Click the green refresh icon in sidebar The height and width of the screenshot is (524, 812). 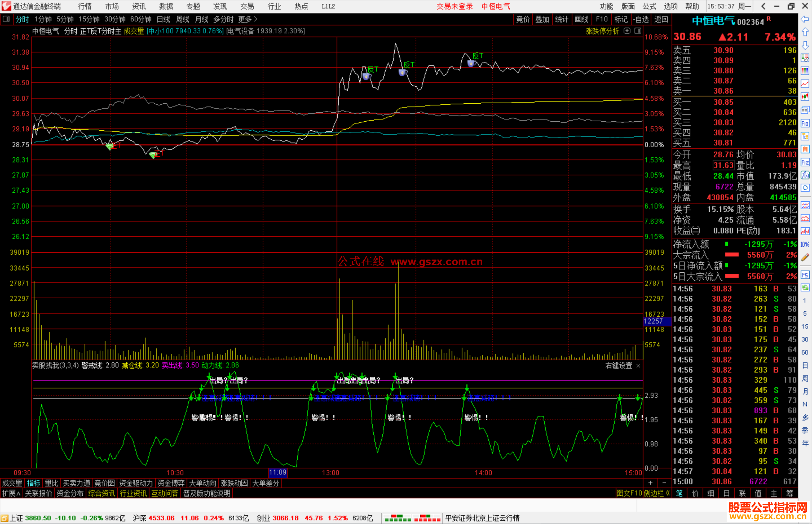click(805, 288)
